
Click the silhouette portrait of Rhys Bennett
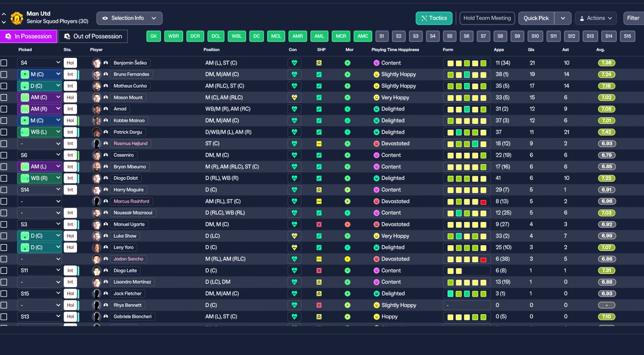[97, 305]
